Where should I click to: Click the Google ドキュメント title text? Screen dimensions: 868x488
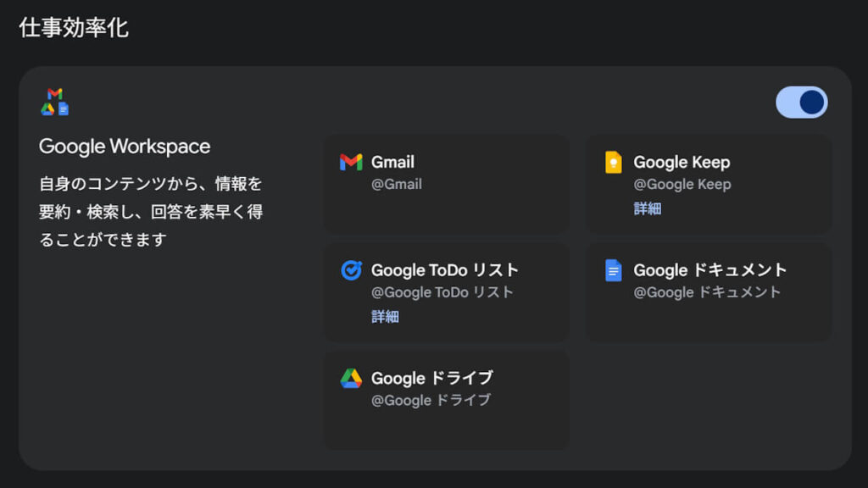(x=709, y=270)
